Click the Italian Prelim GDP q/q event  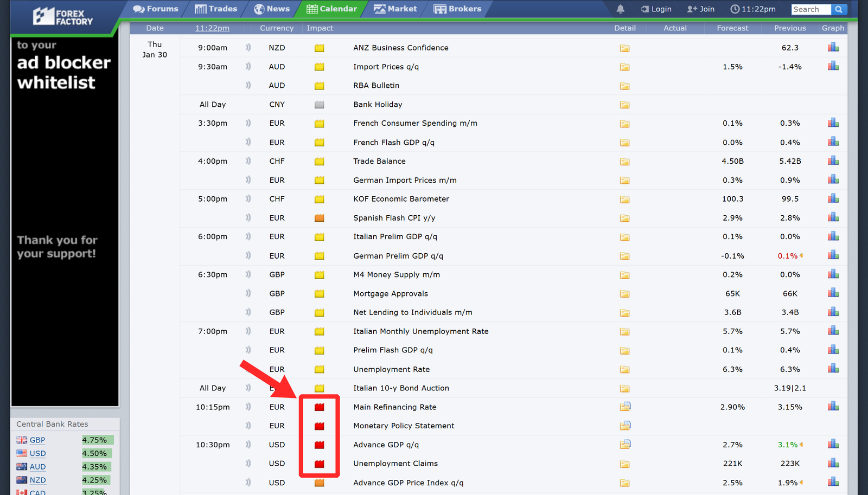pos(395,237)
